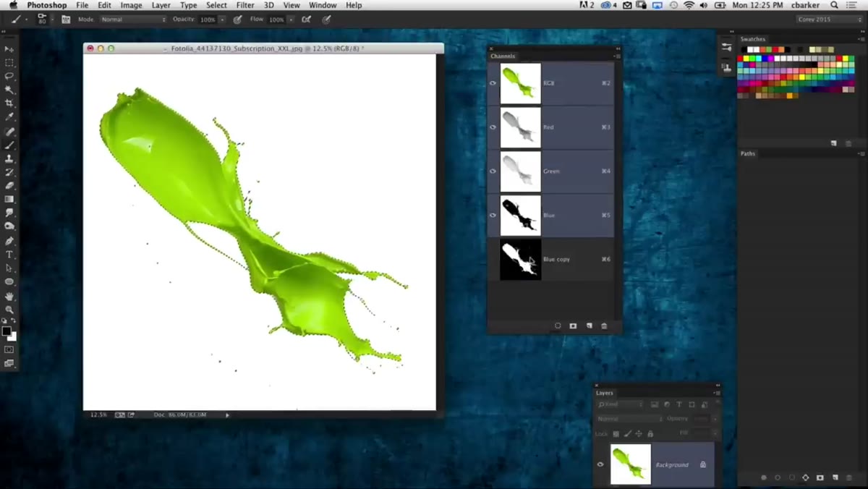The width and height of the screenshot is (868, 489).
Task: Click the foreground color swatch
Action: tap(7, 332)
